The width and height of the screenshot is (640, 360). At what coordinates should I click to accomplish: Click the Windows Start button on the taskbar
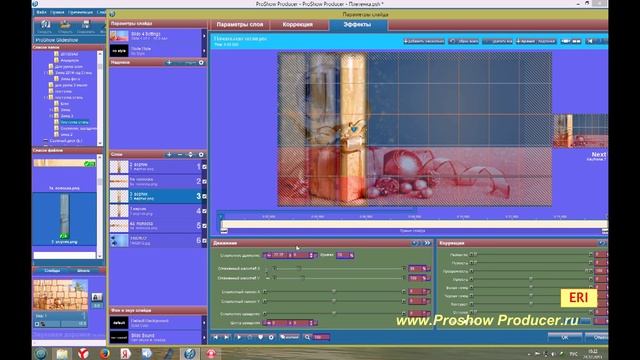coord(41,353)
